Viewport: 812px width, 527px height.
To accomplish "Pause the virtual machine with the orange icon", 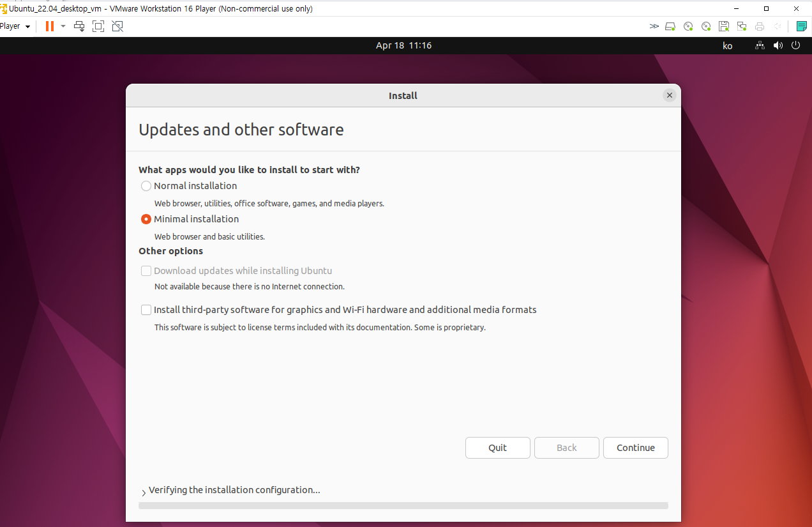I will [x=49, y=26].
